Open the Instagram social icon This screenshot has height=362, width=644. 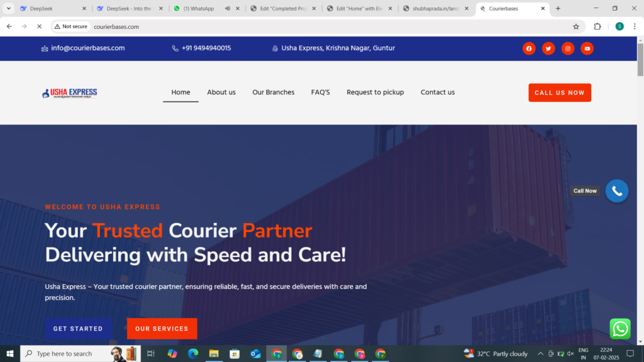pyautogui.click(x=568, y=48)
